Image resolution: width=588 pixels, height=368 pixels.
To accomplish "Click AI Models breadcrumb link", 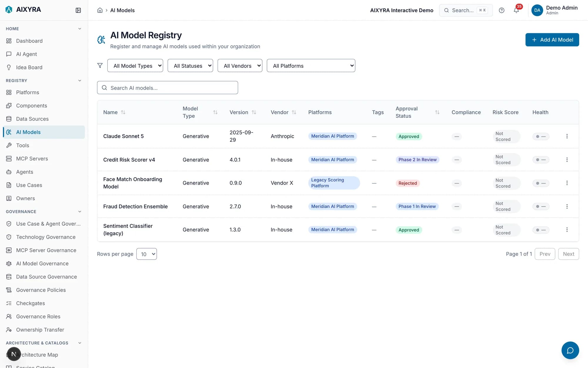I will tap(122, 10).
